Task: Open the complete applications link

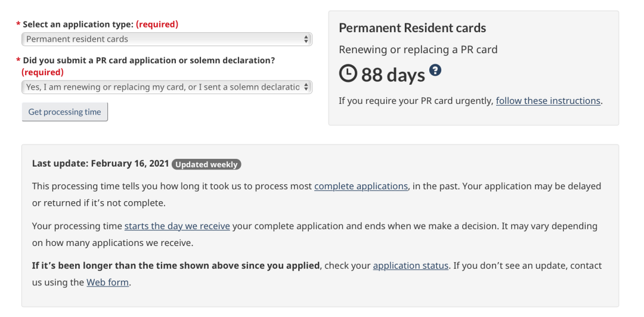Action: pyautogui.click(x=361, y=186)
